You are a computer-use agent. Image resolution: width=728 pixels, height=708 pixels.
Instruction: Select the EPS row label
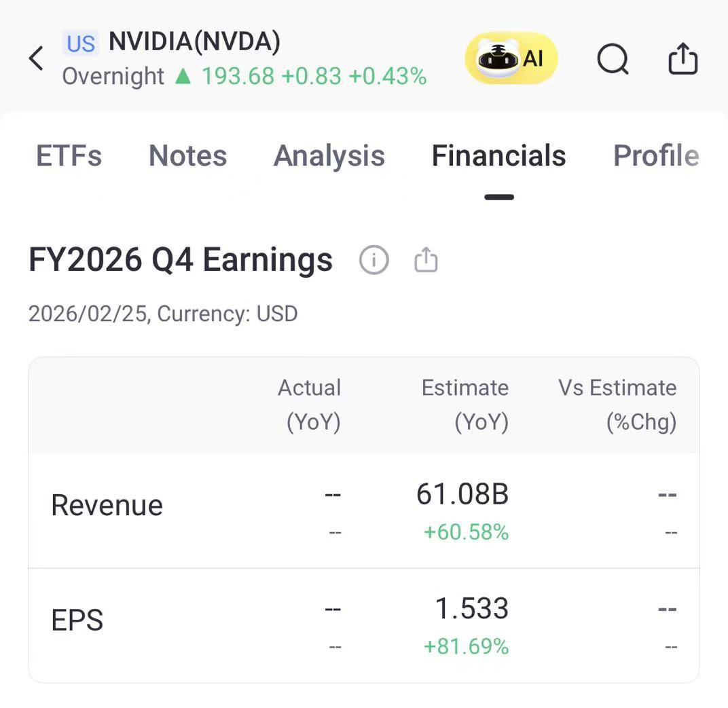77,620
